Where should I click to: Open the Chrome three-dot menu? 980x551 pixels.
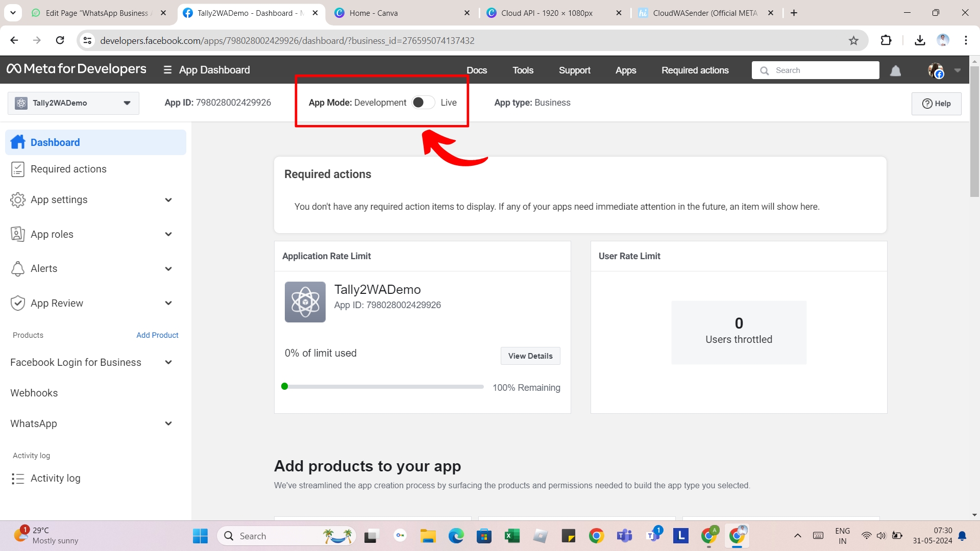pyautogui.click(x=966, y=40)
